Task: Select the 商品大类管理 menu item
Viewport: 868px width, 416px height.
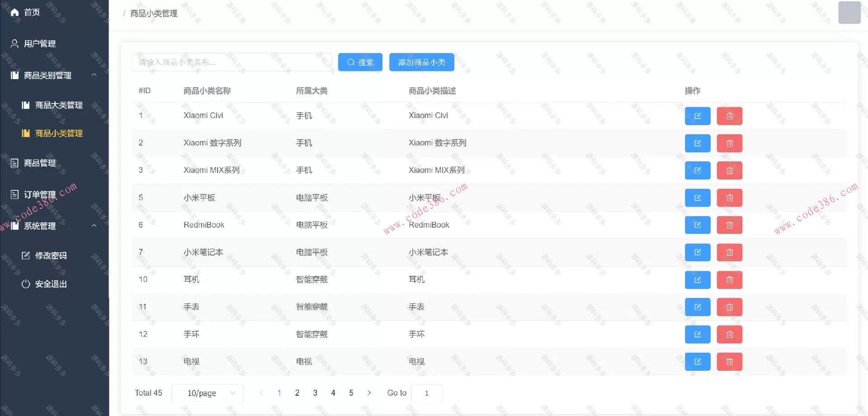Action: (x=59, y=105)
